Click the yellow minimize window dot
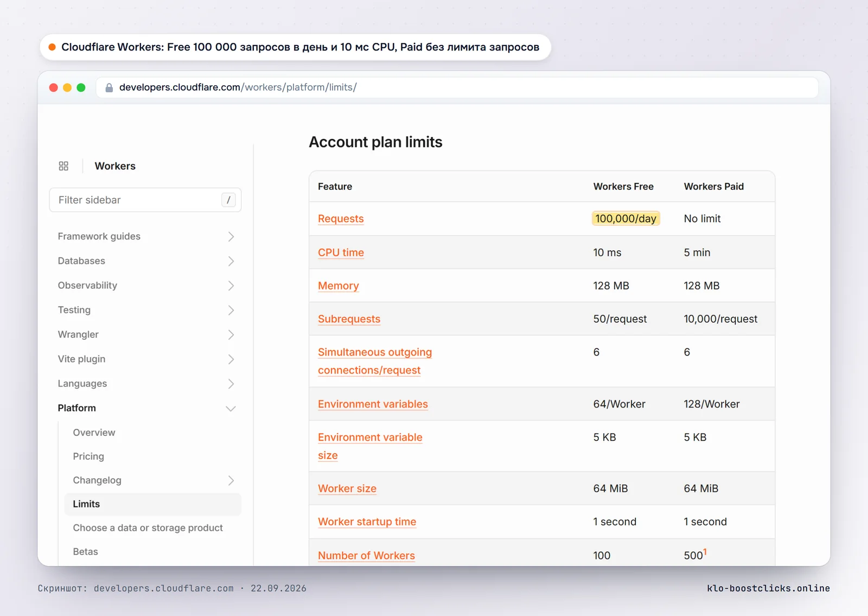 [67, 87]
